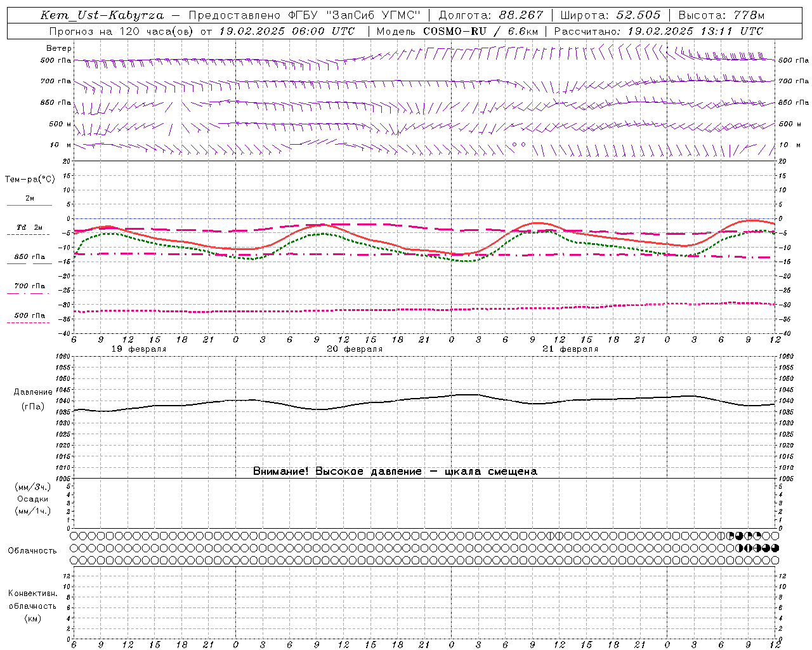
Task: Click the Осадки precipitation panel label
Action: point(33,499)
